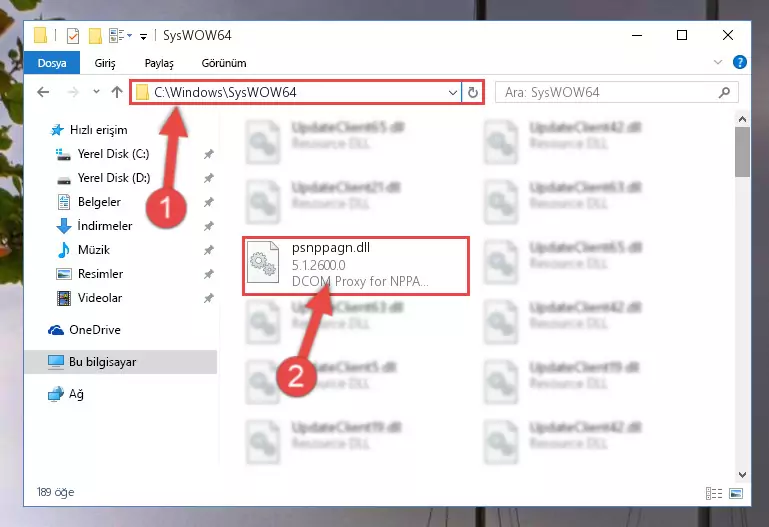Click the psnppagn.dll gear file icon

point(263,263)
